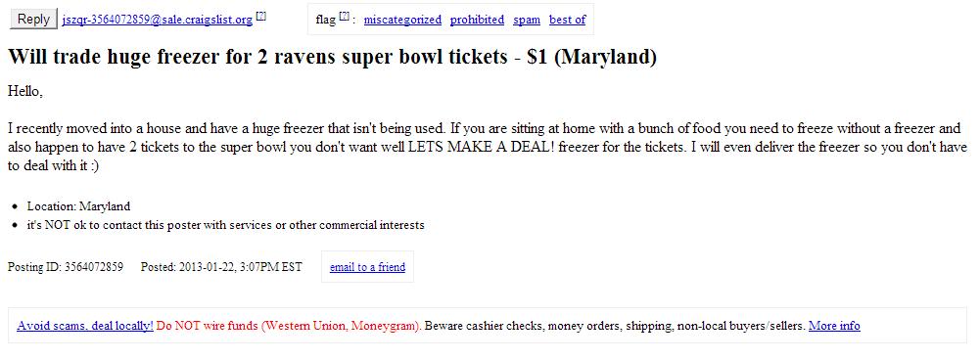
Task: Open the help [?] next to flag
Action: 344,17
